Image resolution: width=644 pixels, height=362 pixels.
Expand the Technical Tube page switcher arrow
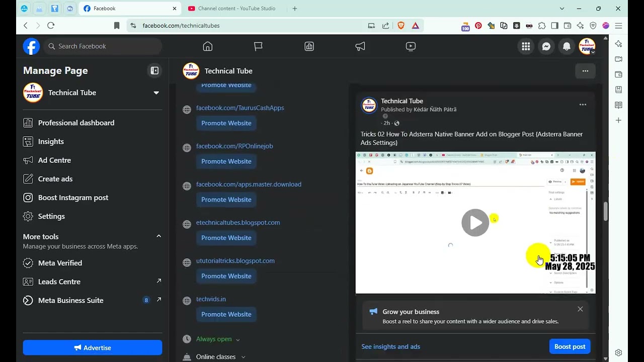tap(156, 93)
